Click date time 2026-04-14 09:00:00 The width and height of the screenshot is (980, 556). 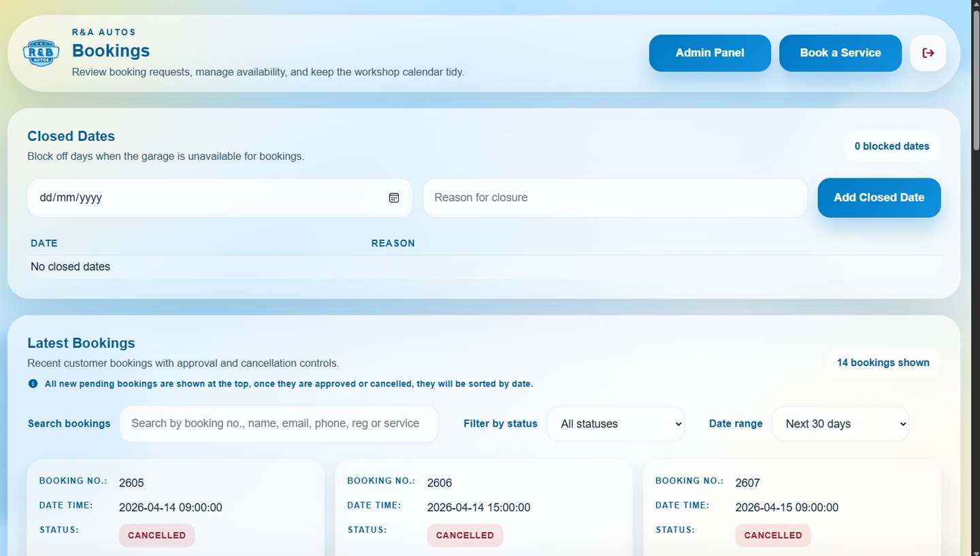click(x=171, y=508)
